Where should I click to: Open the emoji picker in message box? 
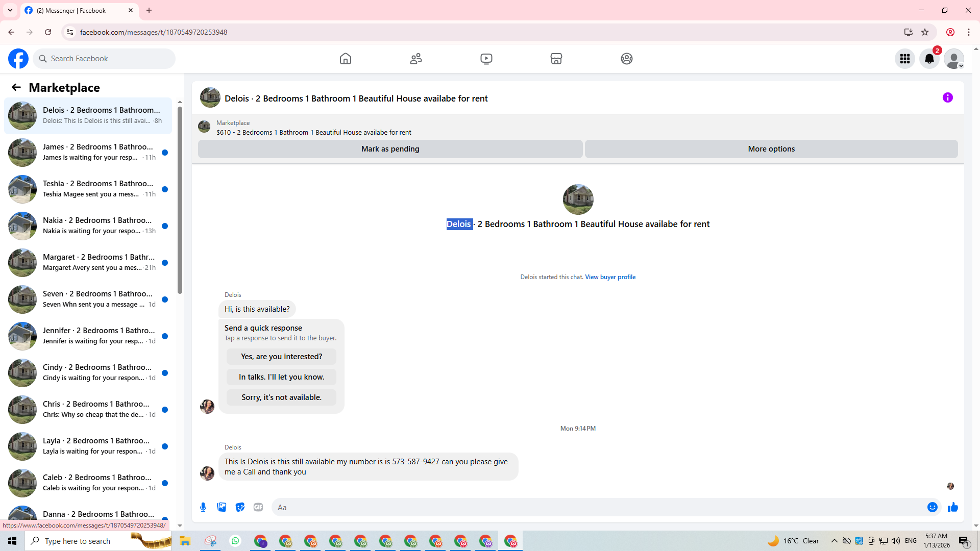tap(932, 507)
